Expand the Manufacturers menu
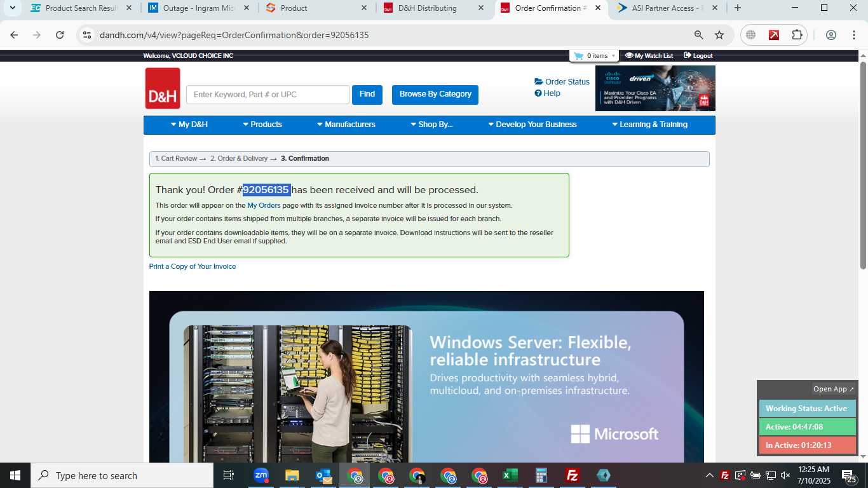Viewport: 868px width, 488px height. pos(346,125)
